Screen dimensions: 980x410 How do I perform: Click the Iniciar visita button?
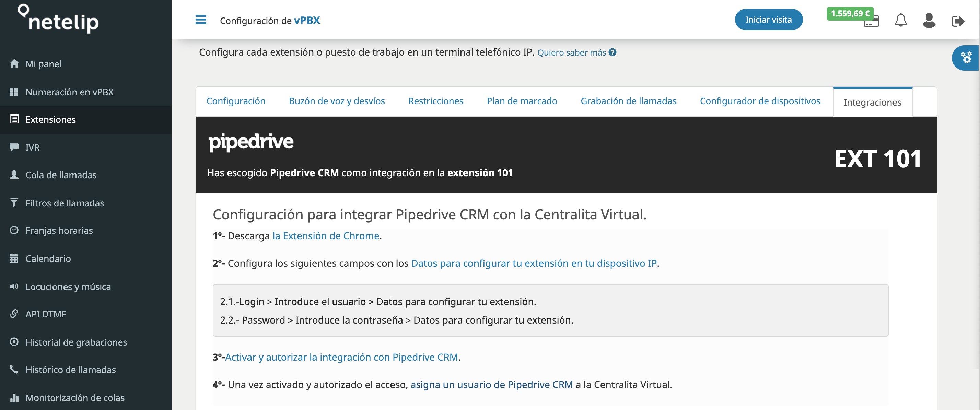coord(769,20)
